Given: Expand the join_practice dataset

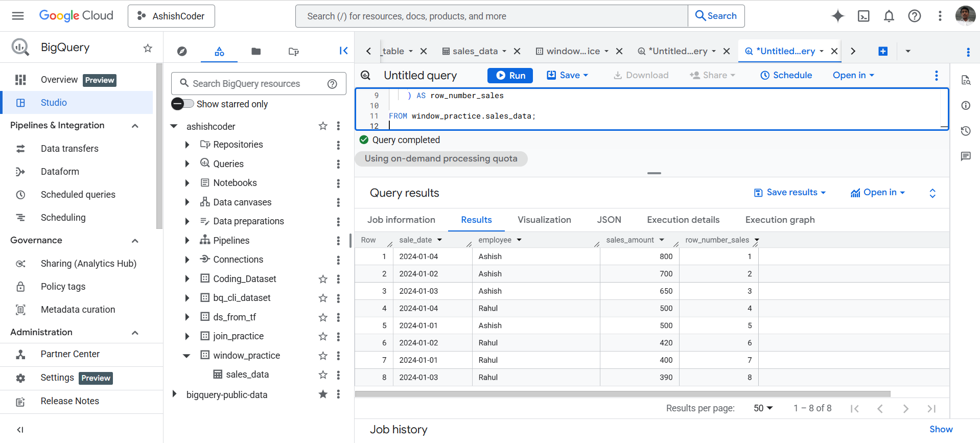Looking at the screenshot, I should (187, 336).
